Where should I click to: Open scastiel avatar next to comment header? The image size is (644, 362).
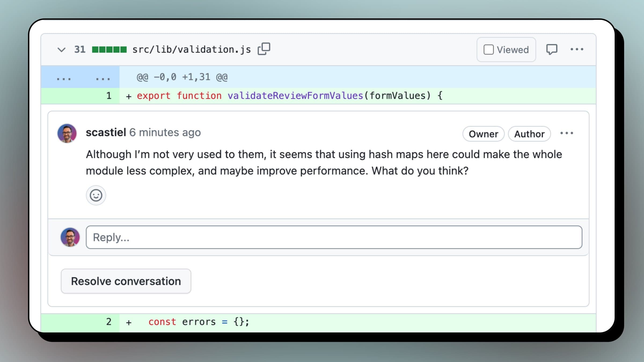click(x=67, y=133)
